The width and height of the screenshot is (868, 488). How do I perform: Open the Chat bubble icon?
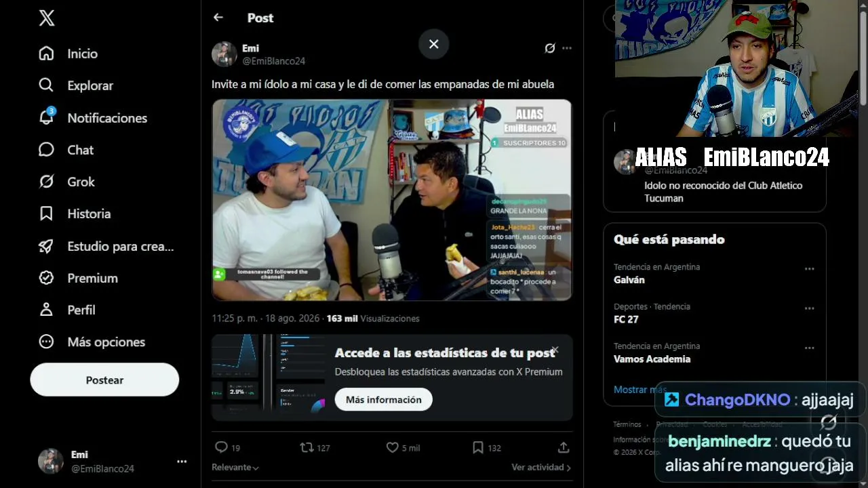[46, 150]
